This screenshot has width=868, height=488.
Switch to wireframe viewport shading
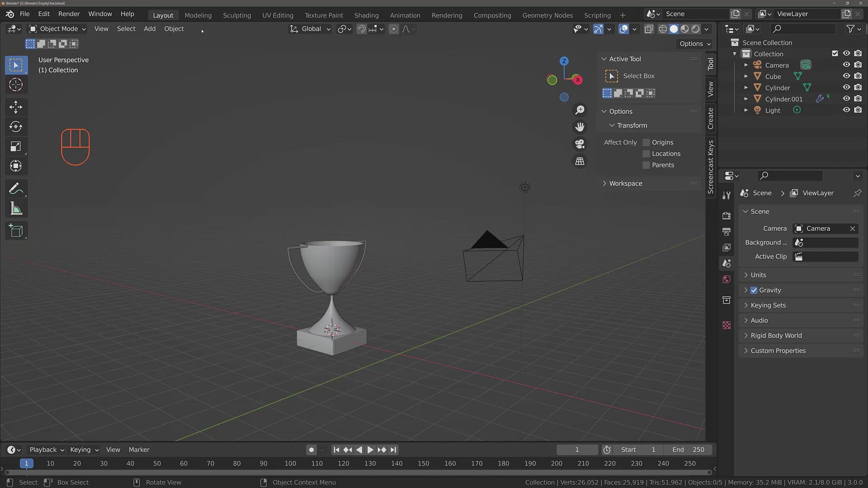coord(662,29)
